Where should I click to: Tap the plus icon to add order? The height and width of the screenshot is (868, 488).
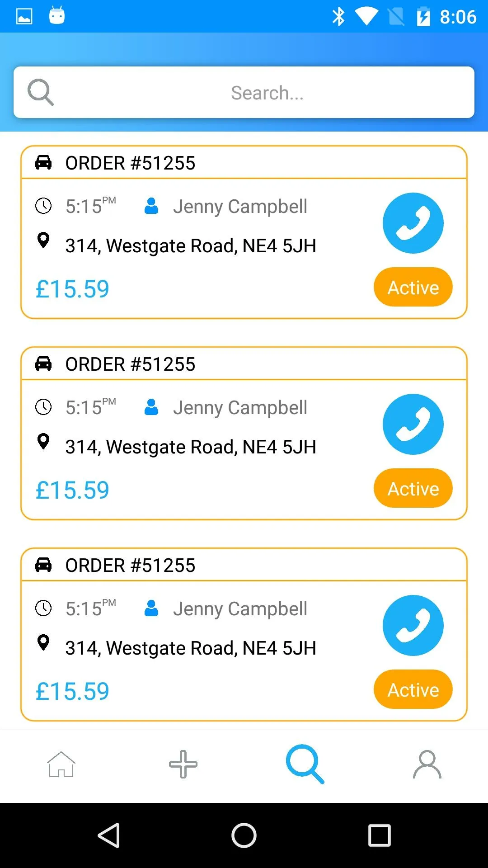183,764
